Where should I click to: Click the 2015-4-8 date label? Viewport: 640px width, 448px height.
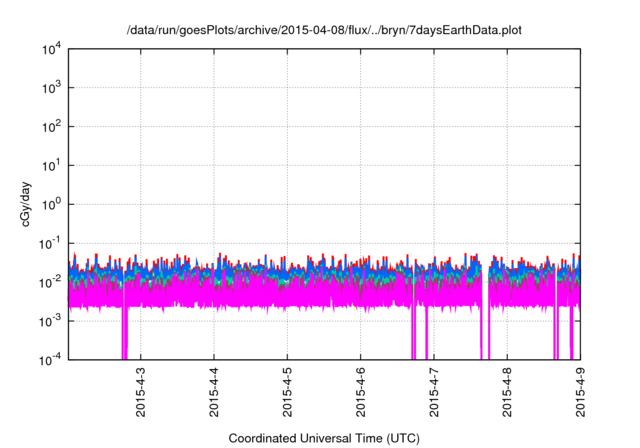click(507, 392)
